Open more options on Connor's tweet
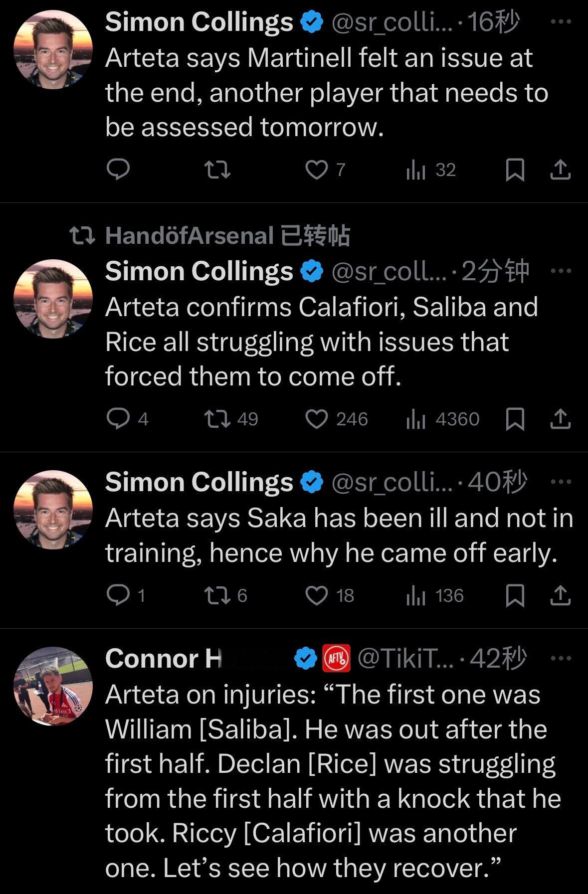 [x=562, y=658]
